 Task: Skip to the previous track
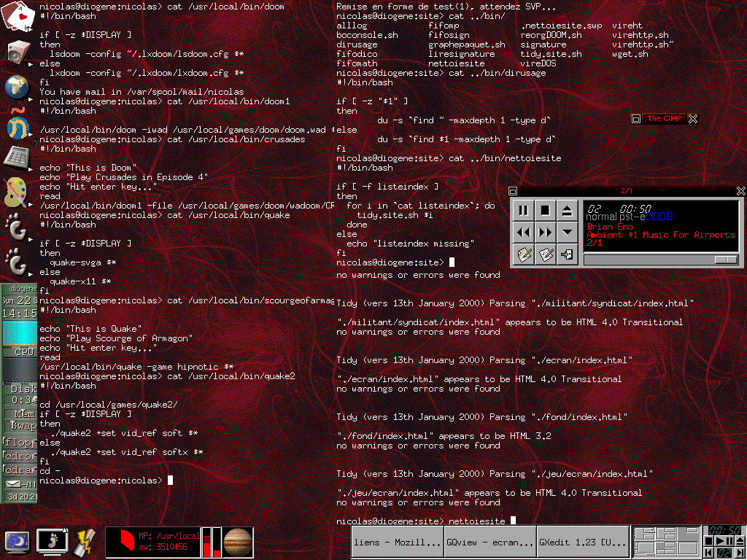point(523,233)
